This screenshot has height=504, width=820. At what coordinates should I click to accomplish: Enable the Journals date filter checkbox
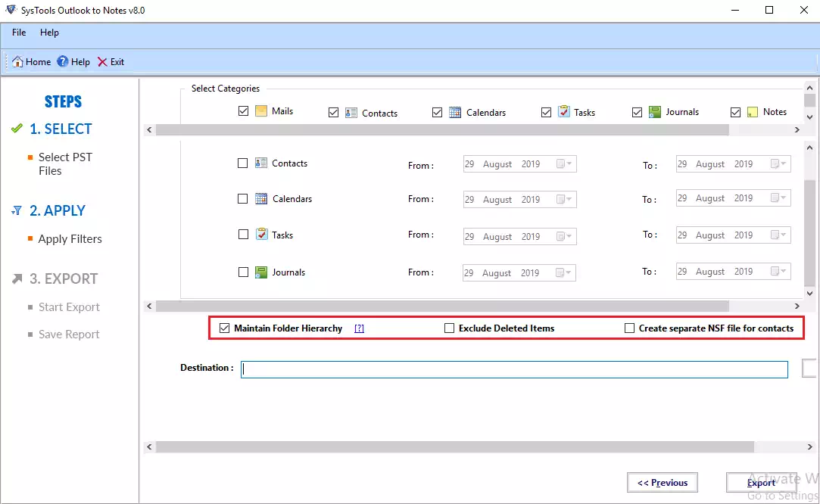tap(243, 272)
